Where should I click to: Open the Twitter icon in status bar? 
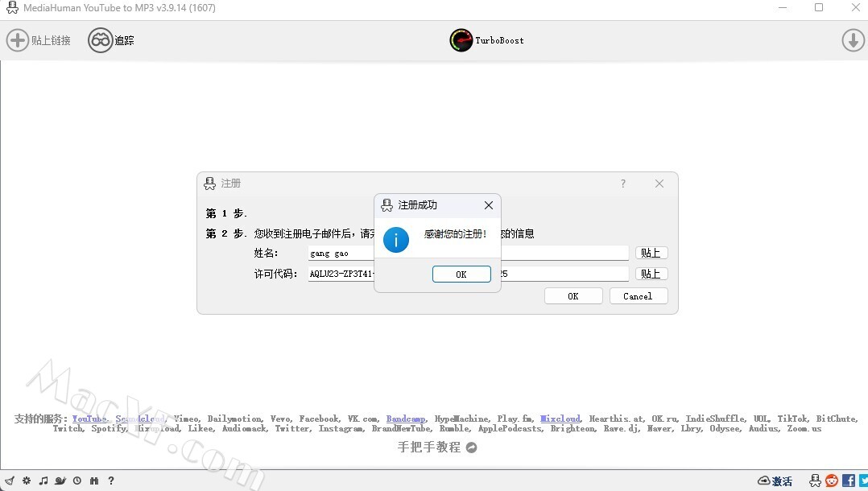tap(863, 481)
